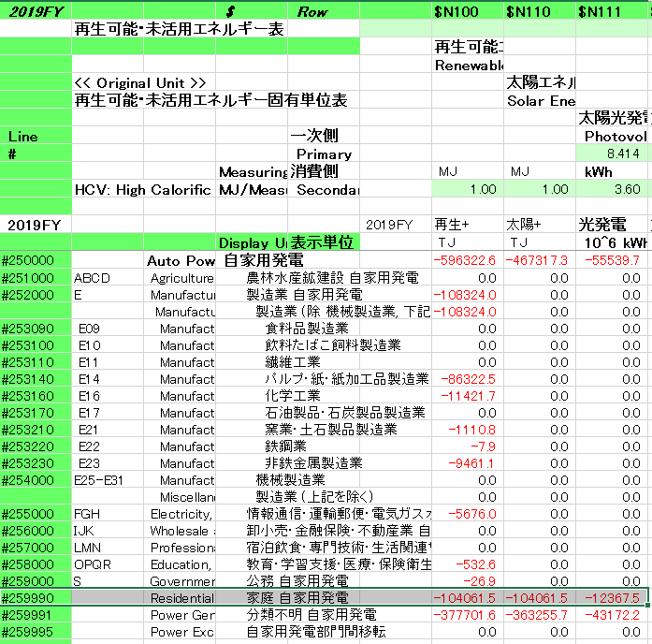
Task: Click the kWh unit cell
Action: click(x=612, y=171)
